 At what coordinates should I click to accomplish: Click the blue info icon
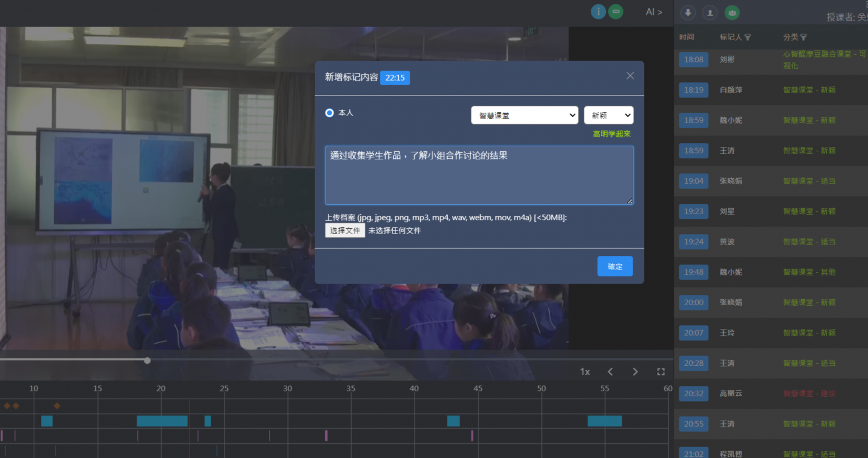[598, 12]
